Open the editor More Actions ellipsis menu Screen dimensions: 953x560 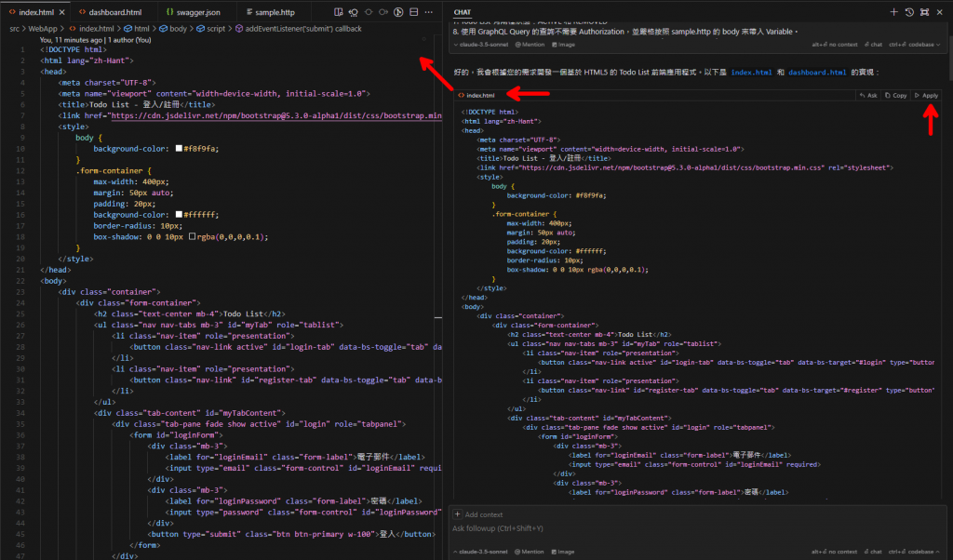429,12
